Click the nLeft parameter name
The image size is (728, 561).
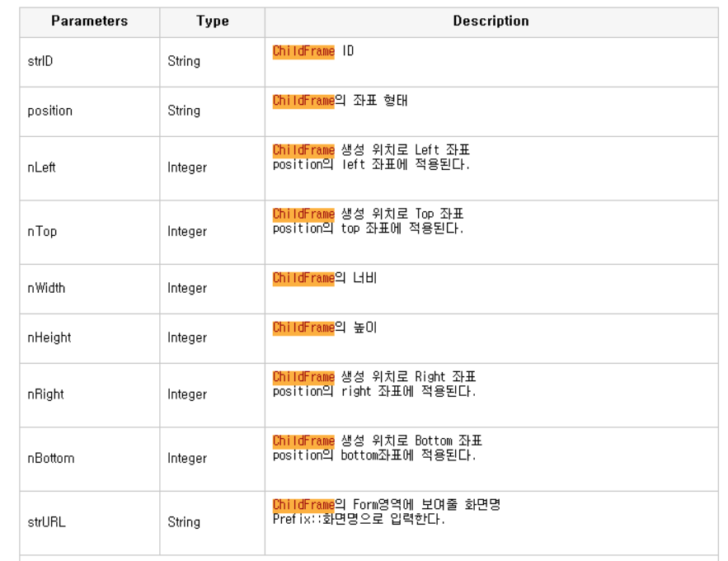pyautogui.click(x=41, y=167)
